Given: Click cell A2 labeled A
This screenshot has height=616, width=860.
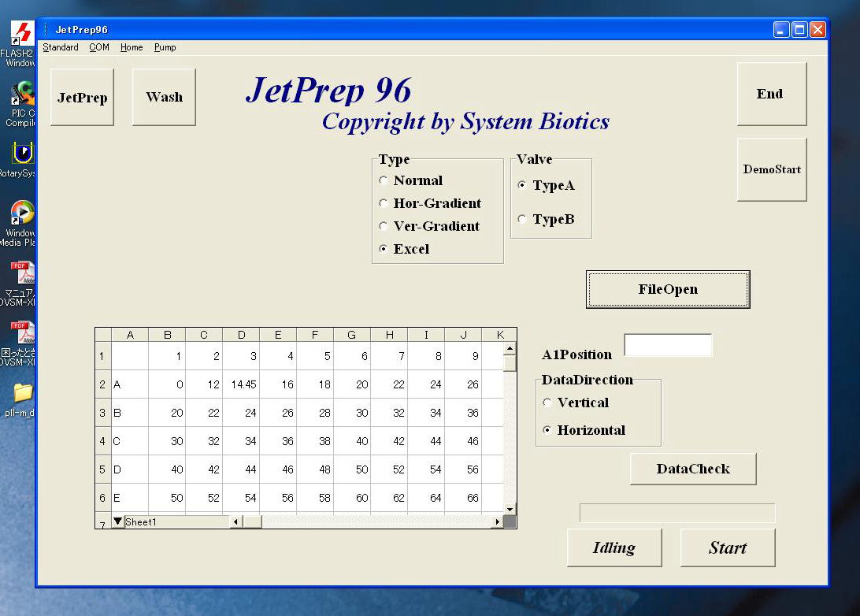Looking at the screenshot, I should [x=130, y=384].
